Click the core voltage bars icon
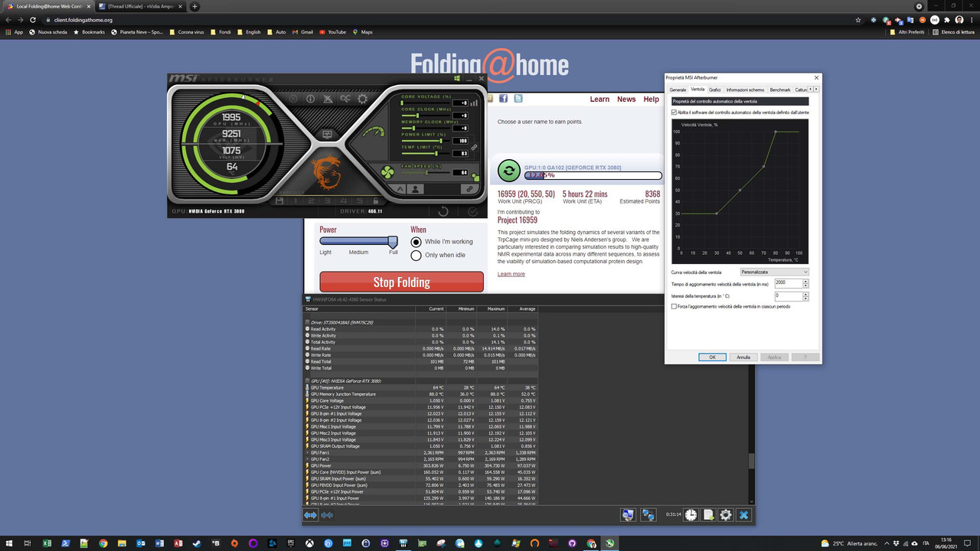 pyautogui.click(x=474, y=103)
